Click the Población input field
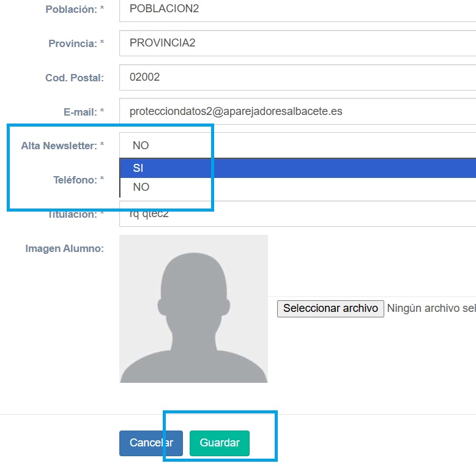This screenshot has width=476, height=466. [x=297, y=9]
